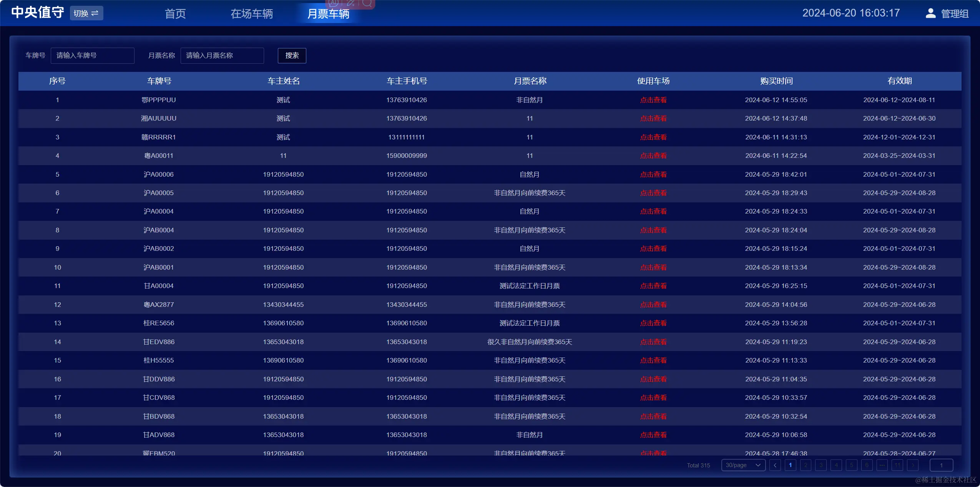Switch to the 在场车辆 tab
This screenshot has height=487, width=980.
click(252, 14)
